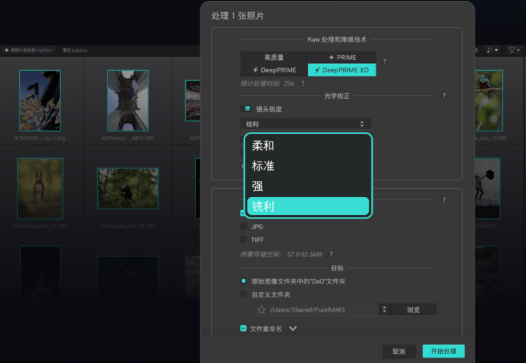
Task: Open help for the output format section
Action: pos(444,200)
